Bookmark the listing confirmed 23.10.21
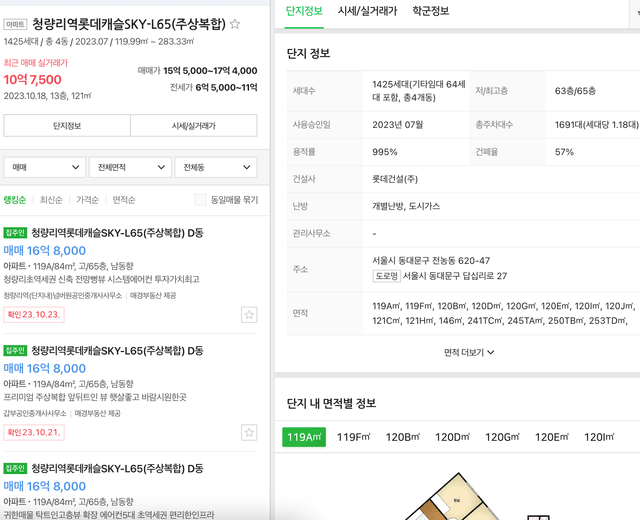 (x=249, y=432)
